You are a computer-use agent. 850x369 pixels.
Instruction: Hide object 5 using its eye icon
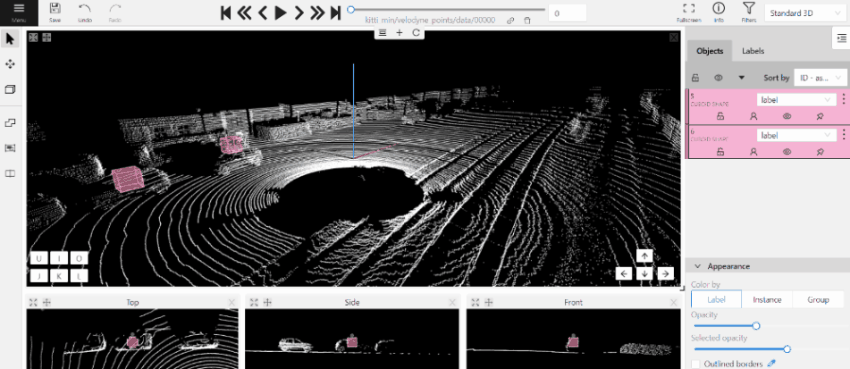(x=787, y=115)
